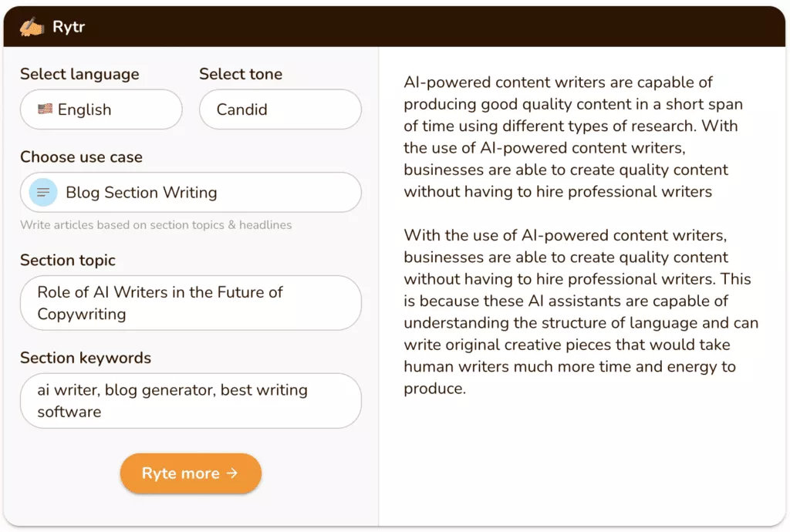This screenshot has width=790, height=532.
Task: Click the Select tone label
Action: pos(241,74)
